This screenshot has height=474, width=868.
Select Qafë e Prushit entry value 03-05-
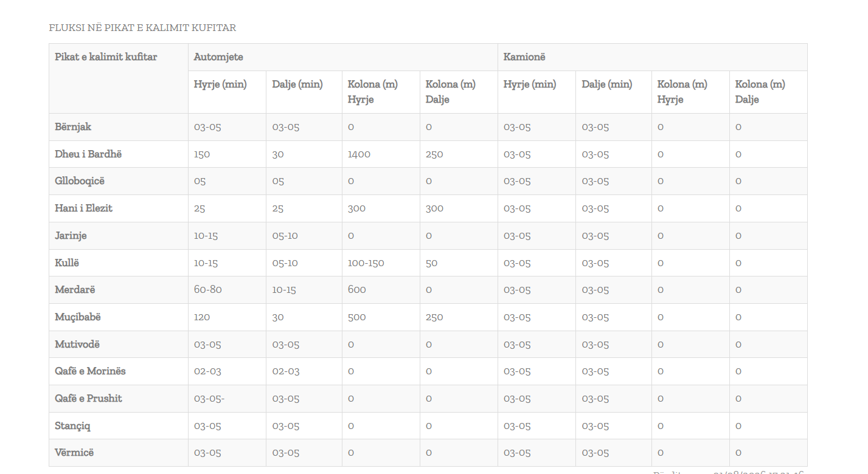coord(210,399)
